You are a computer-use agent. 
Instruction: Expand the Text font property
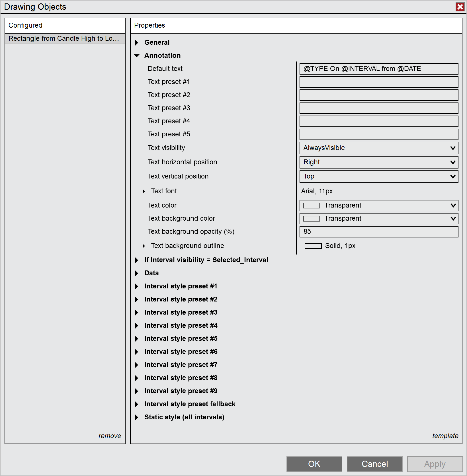pyautogui.click(x=144, y=191)
